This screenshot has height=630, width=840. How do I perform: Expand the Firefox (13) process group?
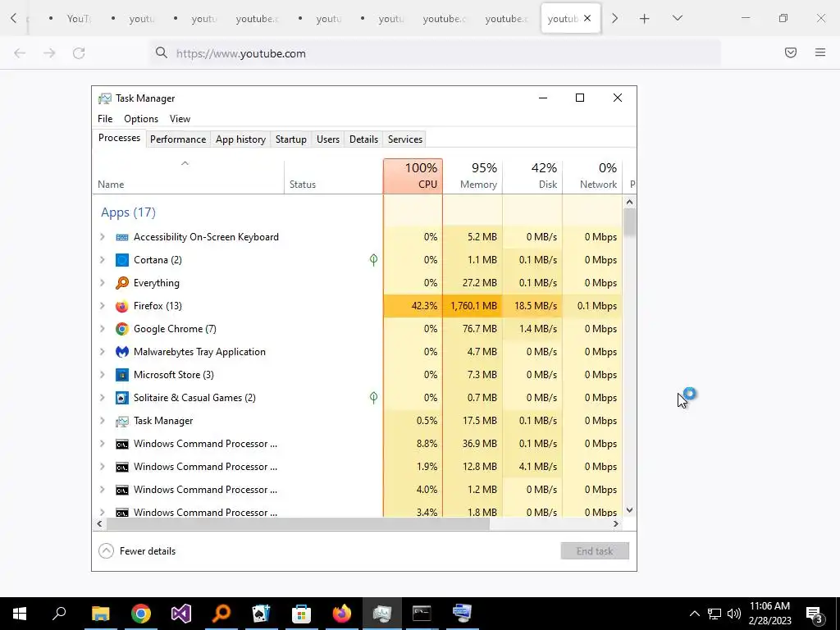point(103,306)
